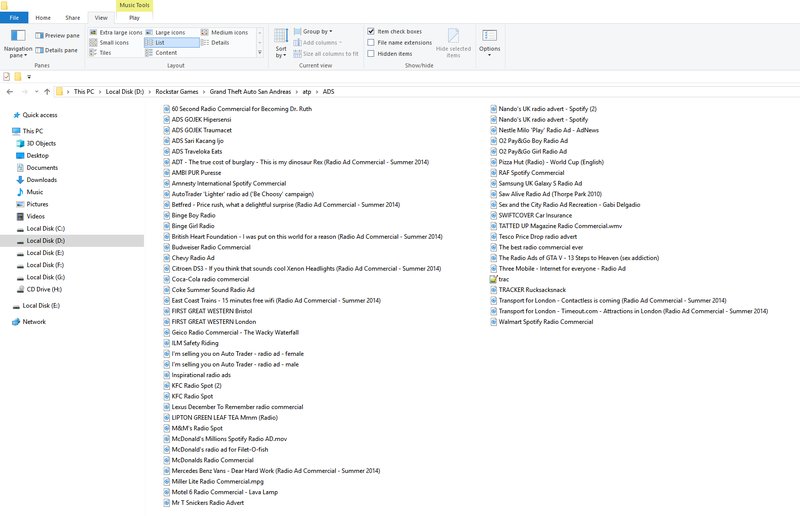Select Large icons layout
The image size is (800, 516).
[x=166, y=32]
